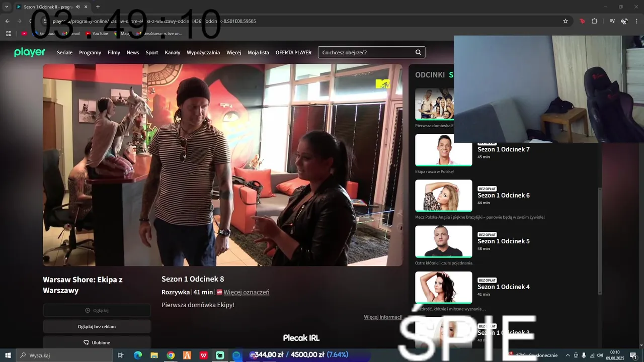Close the Sezon 1 Odcinek 8 tab
The width and height of the screenshot is (644, 362).
(86, 7)
